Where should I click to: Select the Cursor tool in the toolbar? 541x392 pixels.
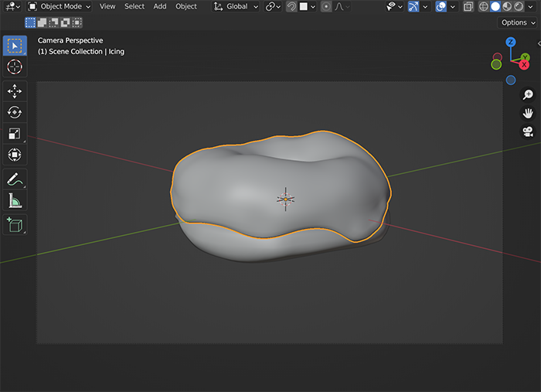coord(15,67)
